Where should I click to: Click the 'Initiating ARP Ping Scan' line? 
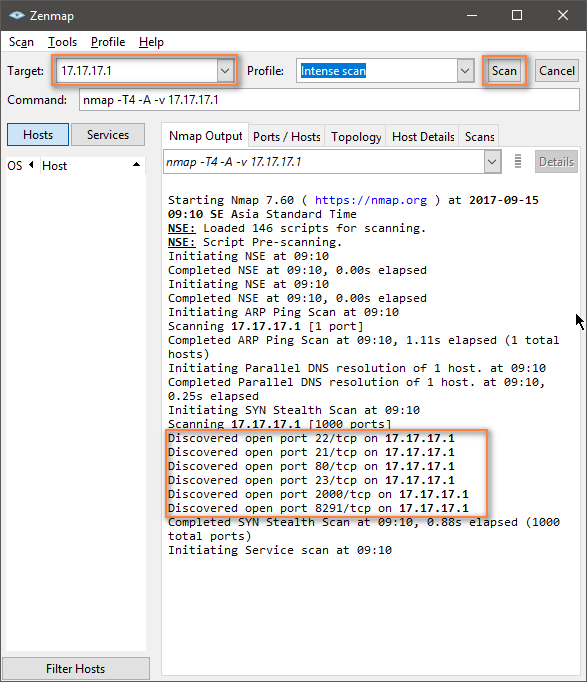[283, 312]
